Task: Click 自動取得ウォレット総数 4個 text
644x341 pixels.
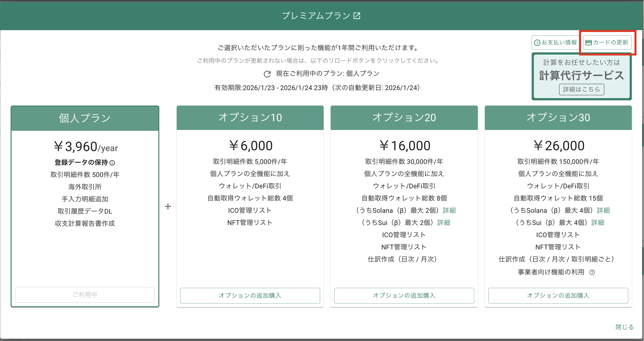Action: coord(250,198)
